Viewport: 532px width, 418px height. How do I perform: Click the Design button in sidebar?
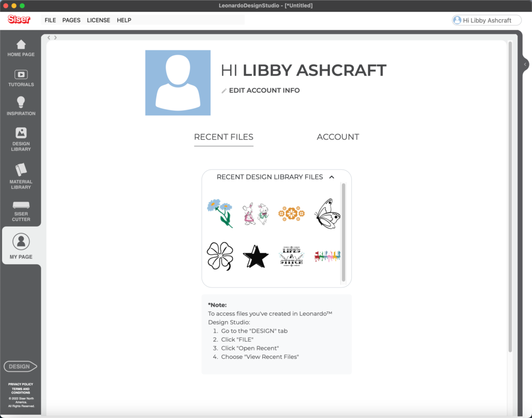[20, 367]
